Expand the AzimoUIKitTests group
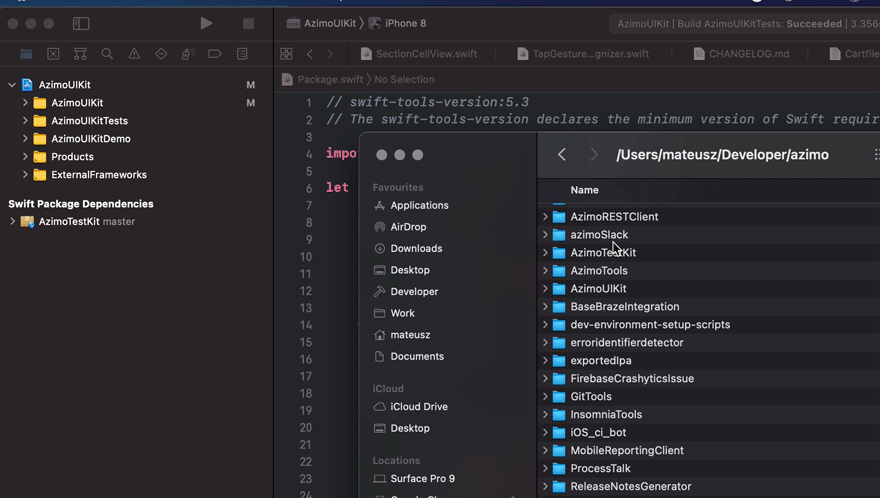The width and height of the screenshot is (880, 498). click(25, 121)
